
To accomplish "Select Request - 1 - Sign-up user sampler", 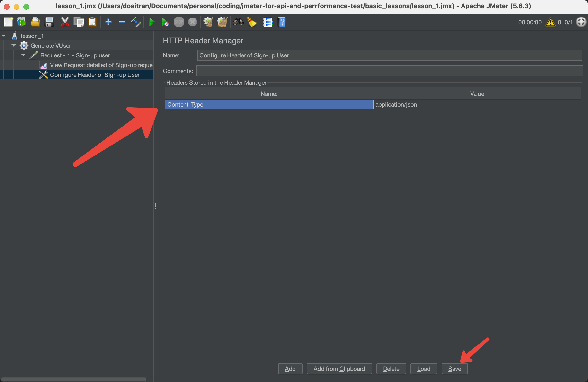I will coord(75,55).
